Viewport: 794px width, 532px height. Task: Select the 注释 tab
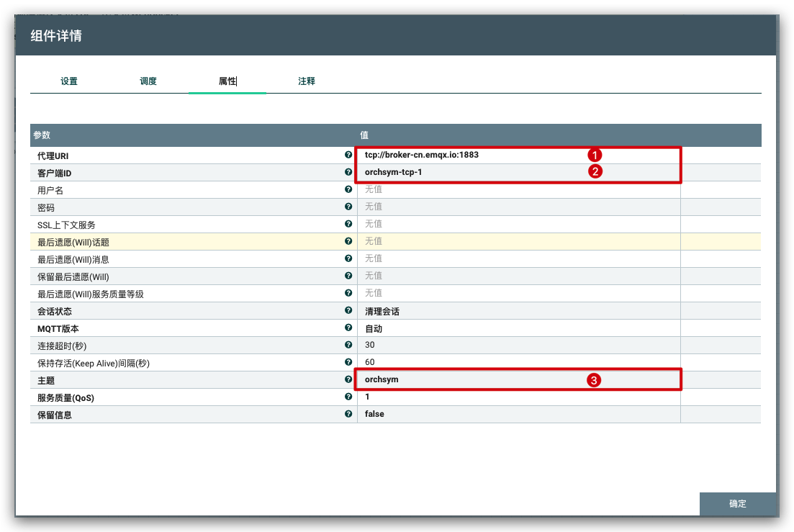307,81
